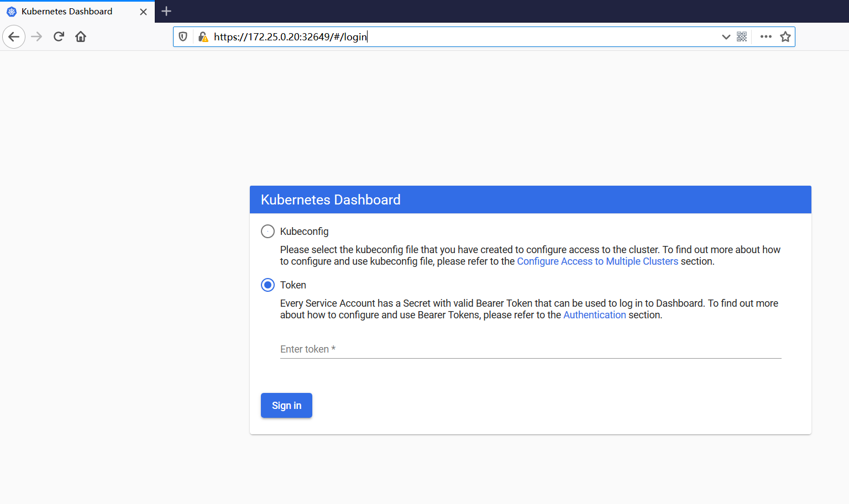This screenshot has width=849, height=504.
Task: Select the Kubeconfig radio button
Action: 268,232
